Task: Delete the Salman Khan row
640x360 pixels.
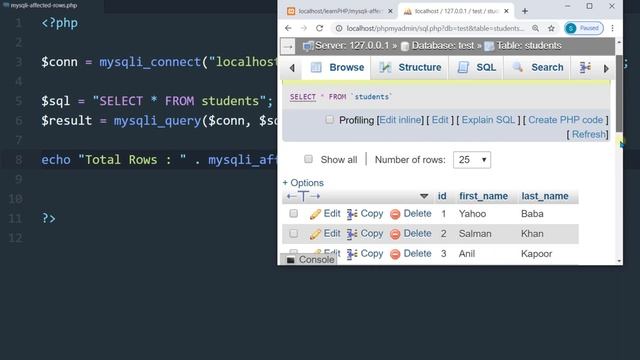Action: 411,234
